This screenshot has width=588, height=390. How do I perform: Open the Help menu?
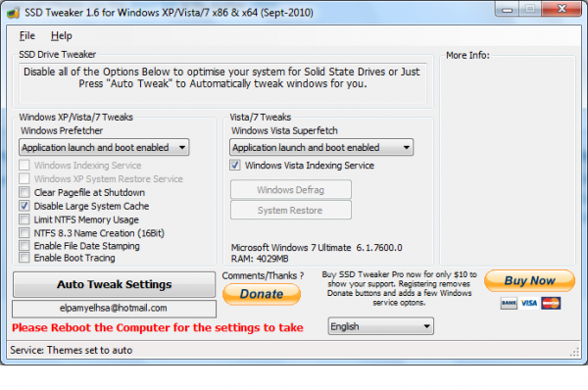click(62, 36)
